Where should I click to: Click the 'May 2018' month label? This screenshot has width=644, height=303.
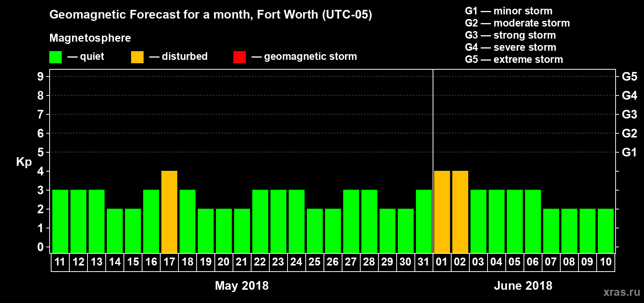(242, 286)
